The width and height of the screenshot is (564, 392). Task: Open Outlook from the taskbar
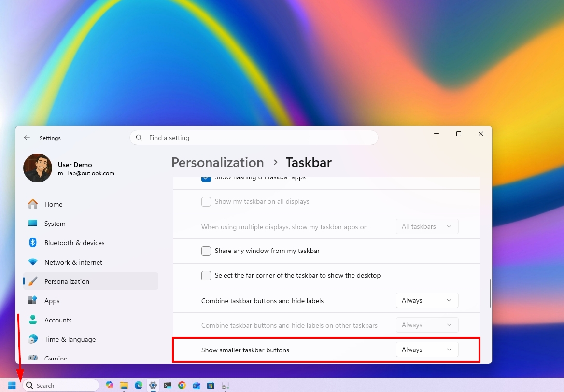click(196, 386)
